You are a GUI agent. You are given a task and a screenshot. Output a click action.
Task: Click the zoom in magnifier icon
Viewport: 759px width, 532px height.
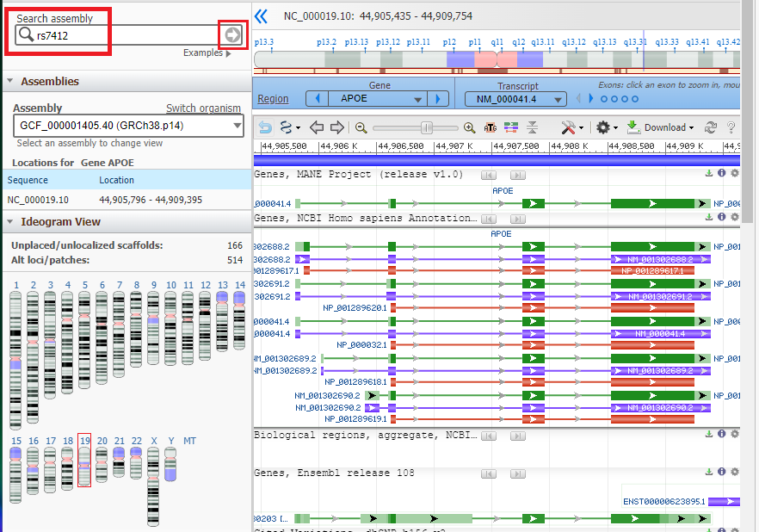[x=469, y=127]
